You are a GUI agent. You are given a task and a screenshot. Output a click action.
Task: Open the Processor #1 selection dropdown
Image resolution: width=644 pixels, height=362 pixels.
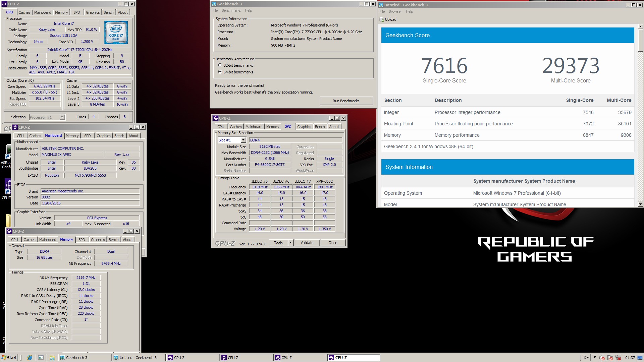pos(62,117)
